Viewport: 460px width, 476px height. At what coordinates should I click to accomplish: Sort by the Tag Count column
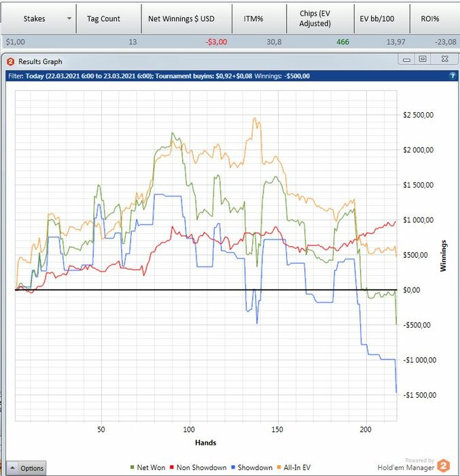[x=103, y=19]
